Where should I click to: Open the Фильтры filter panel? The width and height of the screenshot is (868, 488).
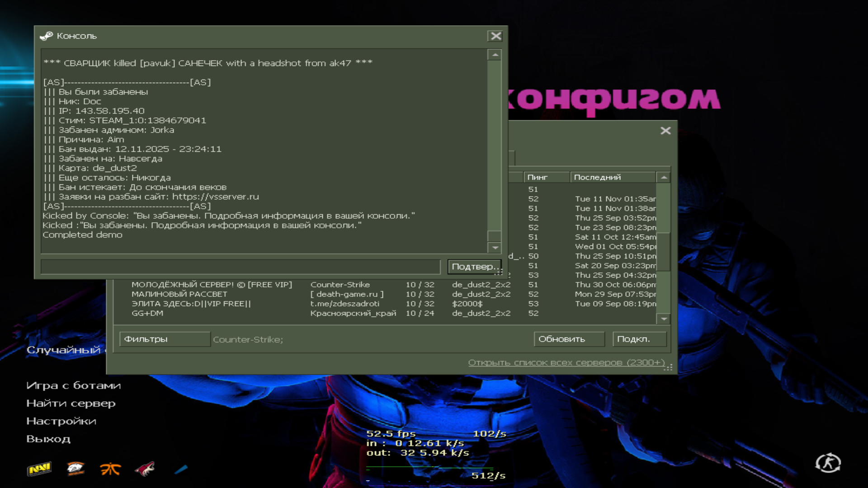click(x=165, y=339)
